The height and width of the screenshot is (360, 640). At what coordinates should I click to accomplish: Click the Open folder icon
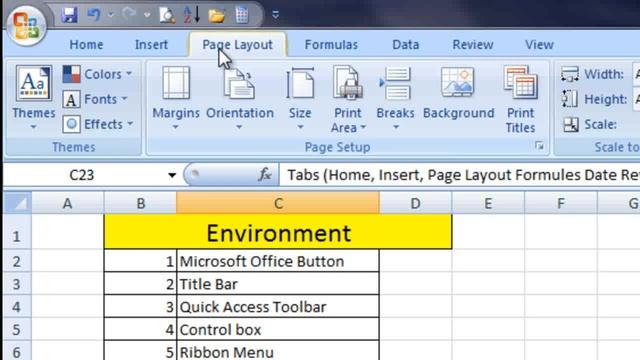(217, 16)
